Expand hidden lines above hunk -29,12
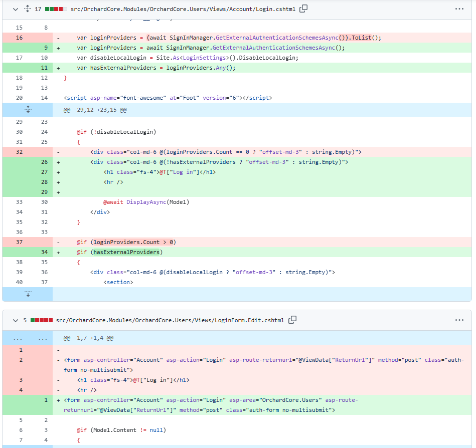Screen dimensions: 476x448 tap(28, 110)
